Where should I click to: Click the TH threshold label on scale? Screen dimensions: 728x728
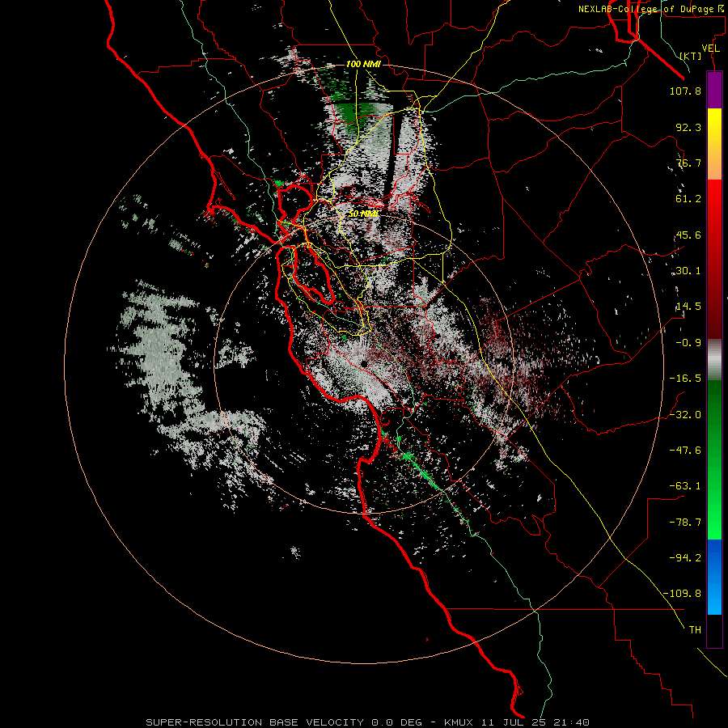click(695, 629)
